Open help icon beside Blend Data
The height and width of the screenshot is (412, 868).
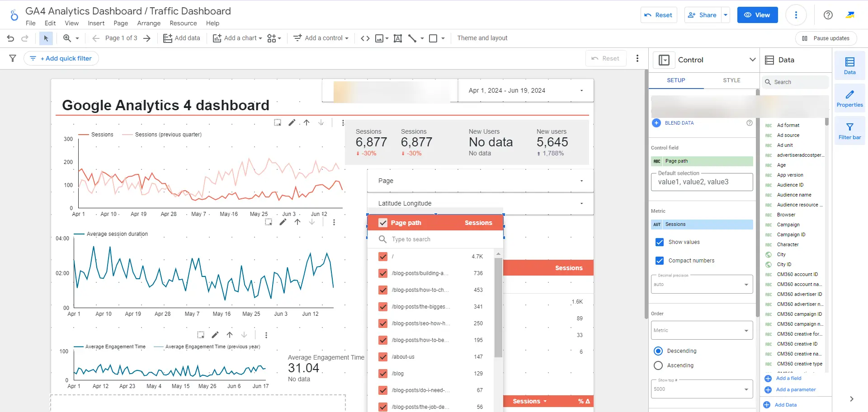750,123
